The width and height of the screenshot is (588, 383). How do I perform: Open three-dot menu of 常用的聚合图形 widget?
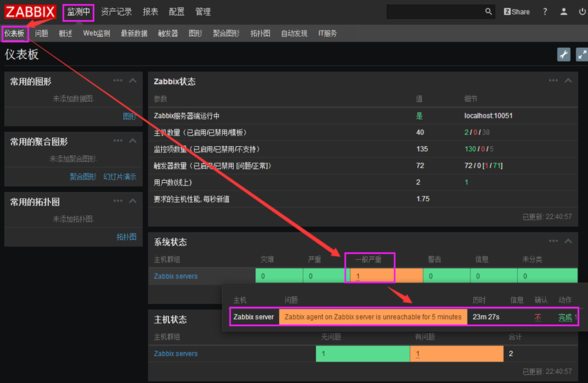118,141
